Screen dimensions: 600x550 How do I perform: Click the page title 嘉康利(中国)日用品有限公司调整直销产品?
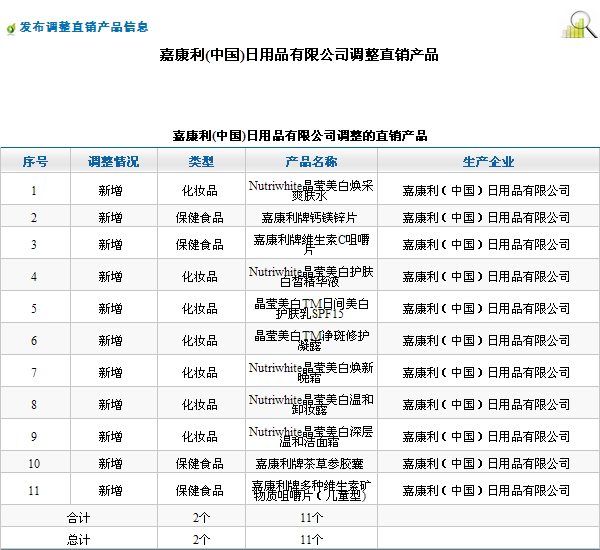point(299,55)
